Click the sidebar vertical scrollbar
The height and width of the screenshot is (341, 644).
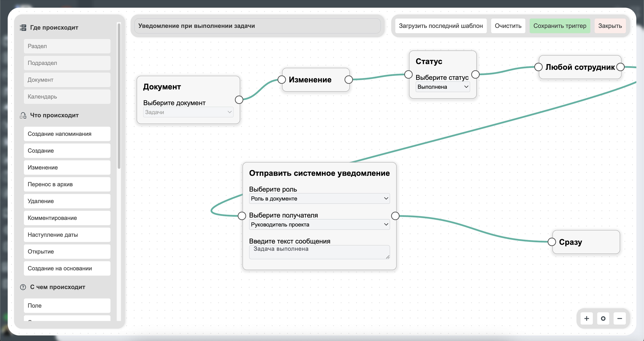coord(119,96)
